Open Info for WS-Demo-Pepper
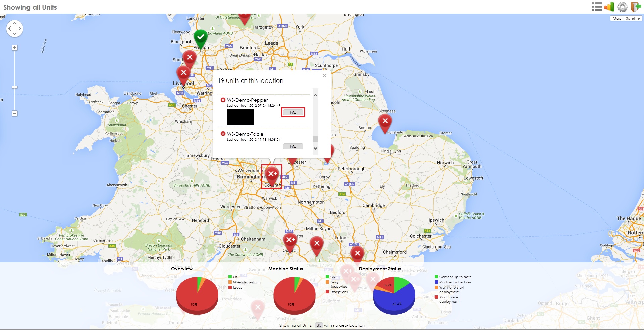This screenshot has height=330, width=644. (293, 112)
